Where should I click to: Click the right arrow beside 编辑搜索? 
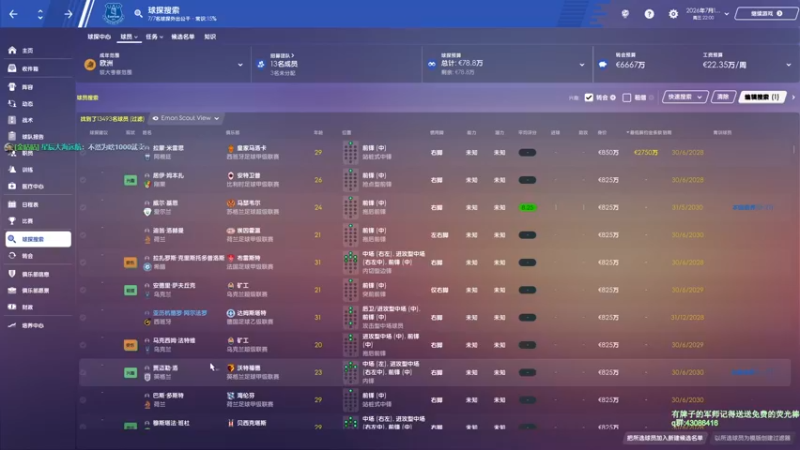pyautogui.click(x=793, y=97)
